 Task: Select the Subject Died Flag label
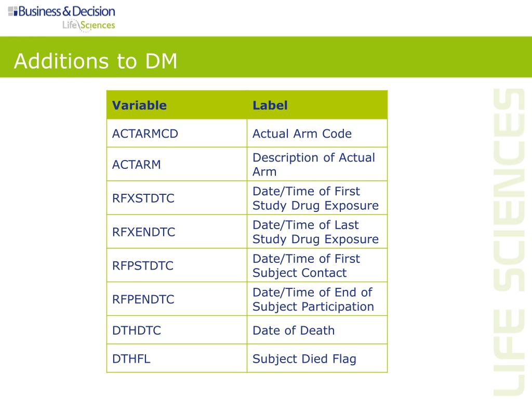[304, 359]
